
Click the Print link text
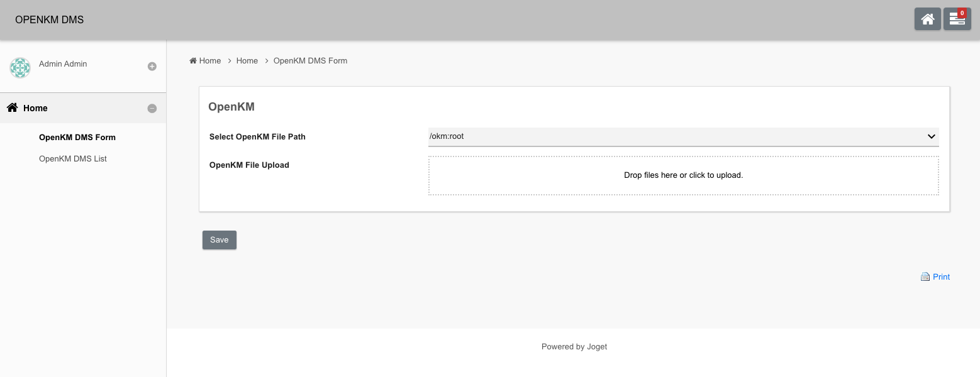[x=941, y=277]
